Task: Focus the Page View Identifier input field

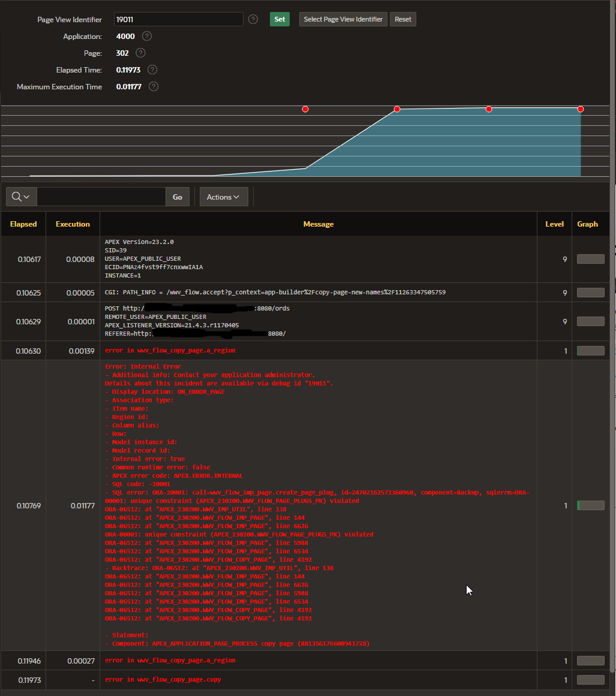Action: pyautogui.click(x=179, y=19)
